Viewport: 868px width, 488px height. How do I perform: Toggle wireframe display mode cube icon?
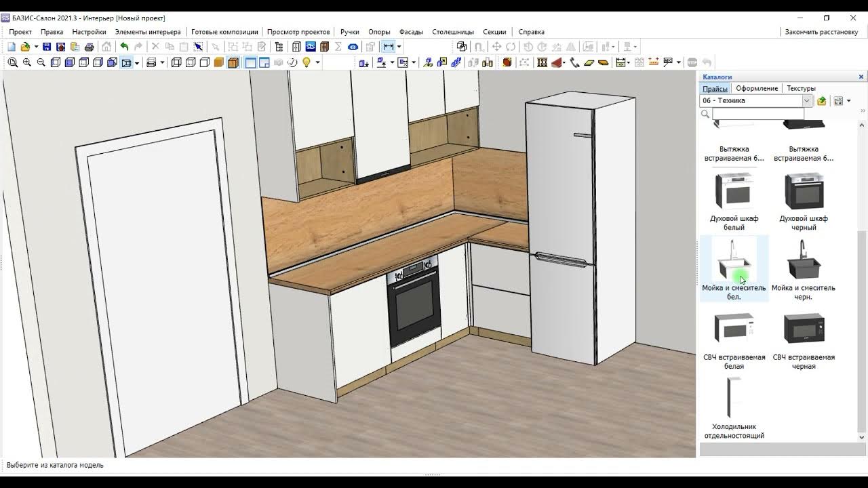[176, 62]
